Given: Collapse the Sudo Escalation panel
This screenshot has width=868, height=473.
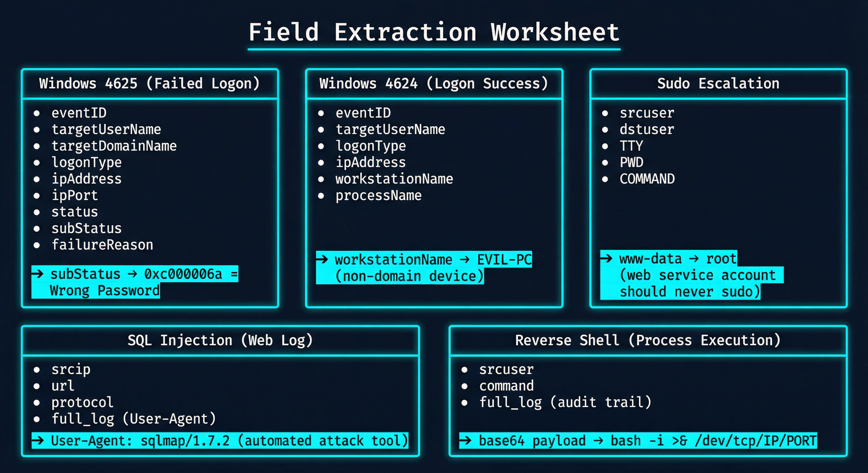Looking at the screenshot, I should 718,83.
